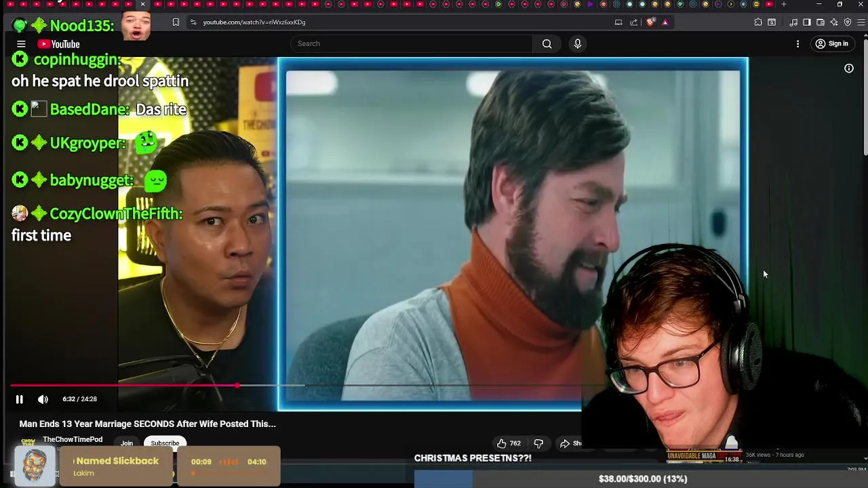Image resolution: width=868 pixels, height=488 pixels.
Task: Click the Nood135 chat username
Action: tap(82, 26)
